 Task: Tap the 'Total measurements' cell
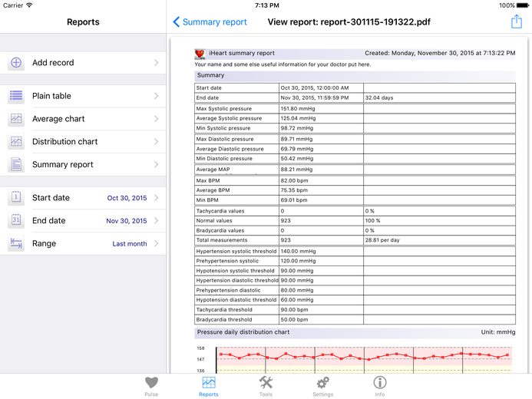click(236, 240)
